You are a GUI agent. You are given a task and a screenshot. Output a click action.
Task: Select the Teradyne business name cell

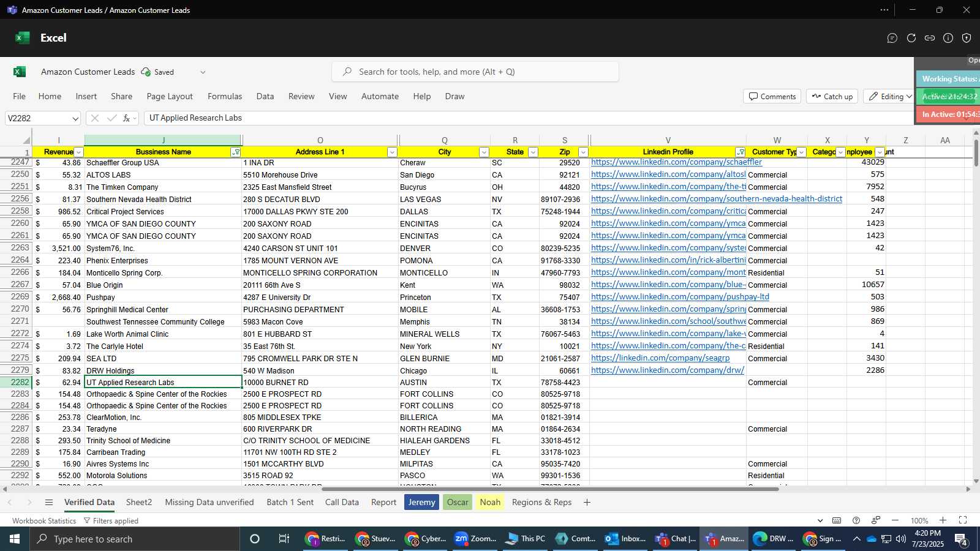coord(163,429)
